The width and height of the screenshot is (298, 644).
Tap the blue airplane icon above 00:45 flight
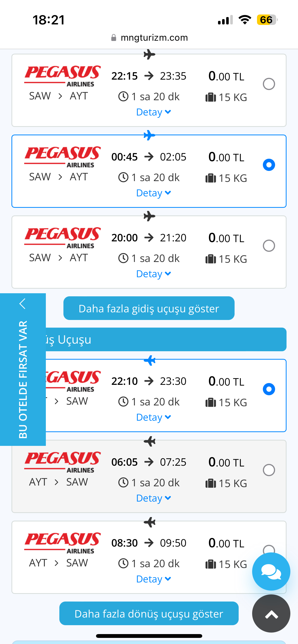(149, 135)
